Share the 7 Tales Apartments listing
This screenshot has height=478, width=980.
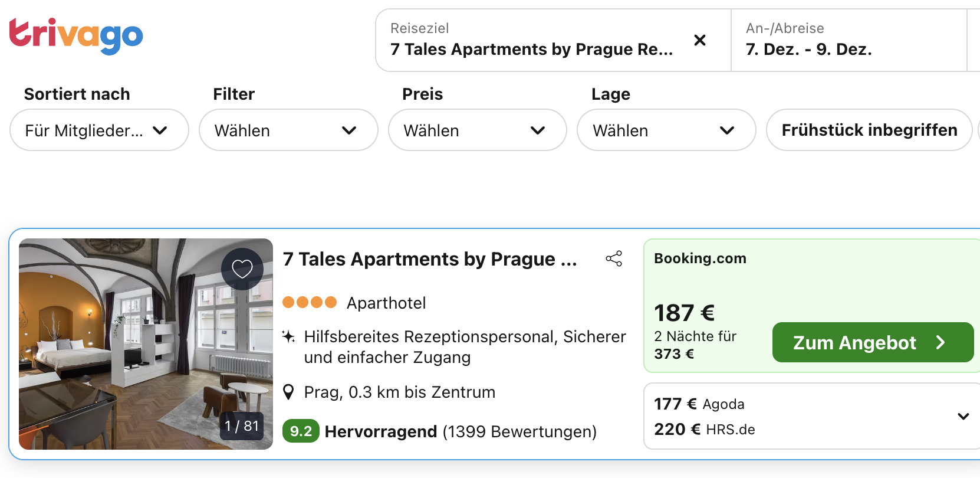pyautogui.click(x=614, y=258)
